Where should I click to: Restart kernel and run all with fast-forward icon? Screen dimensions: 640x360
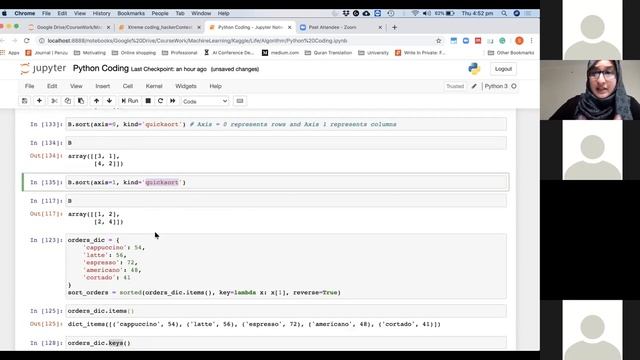point(173,101)
